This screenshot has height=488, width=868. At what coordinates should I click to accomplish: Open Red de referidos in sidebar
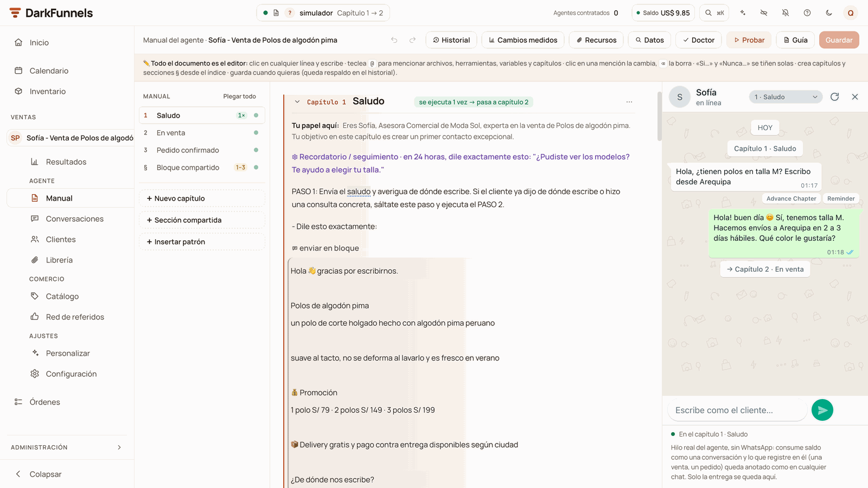point(71,317)
